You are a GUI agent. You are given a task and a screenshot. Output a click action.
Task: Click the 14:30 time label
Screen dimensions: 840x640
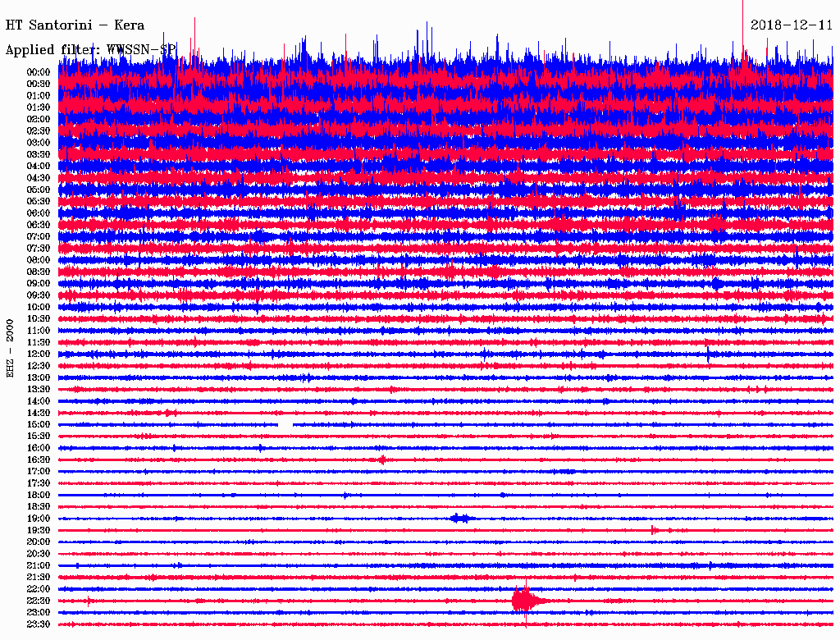[39, 414]
